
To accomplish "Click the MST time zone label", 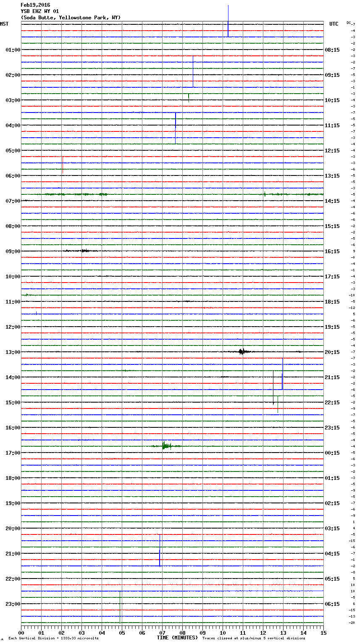I will tap(4, 24).
